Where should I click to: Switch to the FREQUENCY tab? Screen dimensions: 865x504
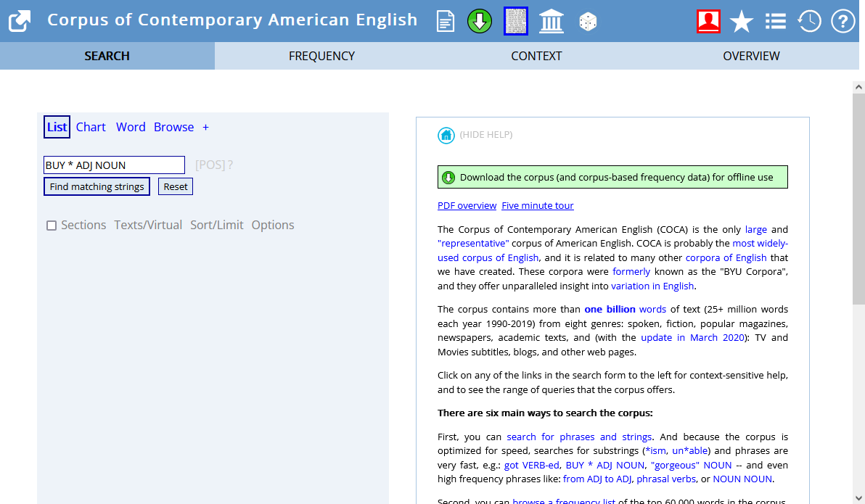coord(321,56)
